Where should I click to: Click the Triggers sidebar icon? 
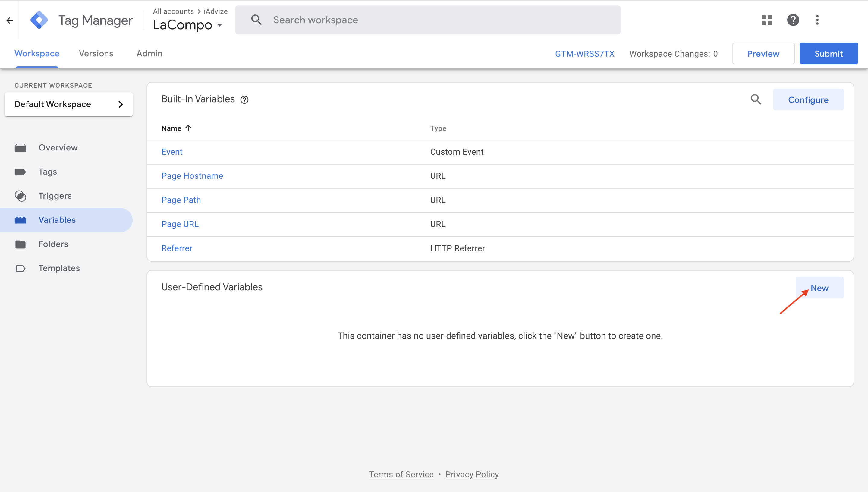coord(20,196)
